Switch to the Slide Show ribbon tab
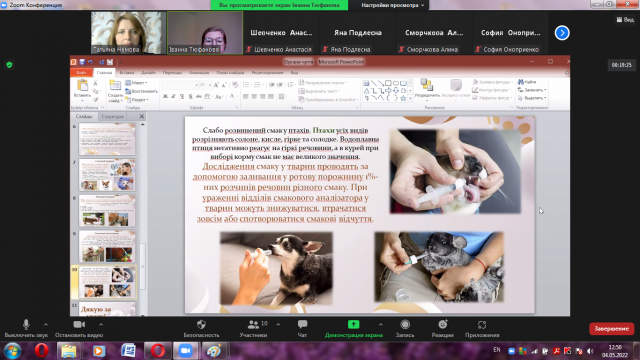 coord(230,73)
